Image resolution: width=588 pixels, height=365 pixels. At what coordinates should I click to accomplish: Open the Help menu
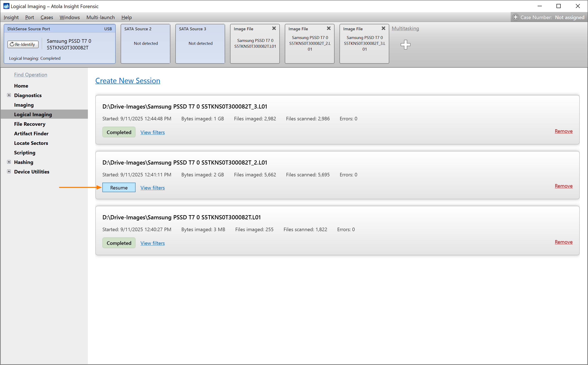(127, 17)
